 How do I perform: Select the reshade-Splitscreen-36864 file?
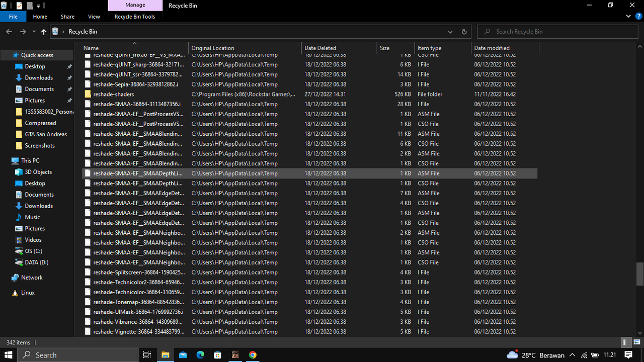point(309,272)
